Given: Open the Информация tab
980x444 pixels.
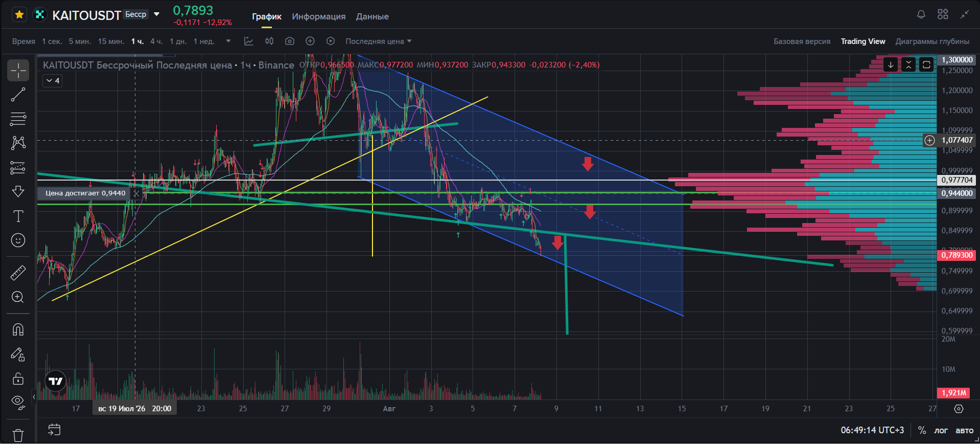Looking at the screenshot, I should click(319, 16).
